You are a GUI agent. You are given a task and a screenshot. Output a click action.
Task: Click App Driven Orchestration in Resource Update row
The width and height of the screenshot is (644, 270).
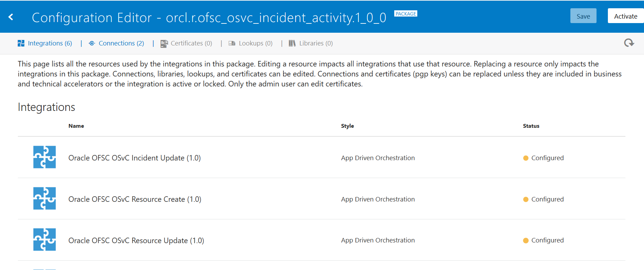pyautogui.click(x=378, y=240)
